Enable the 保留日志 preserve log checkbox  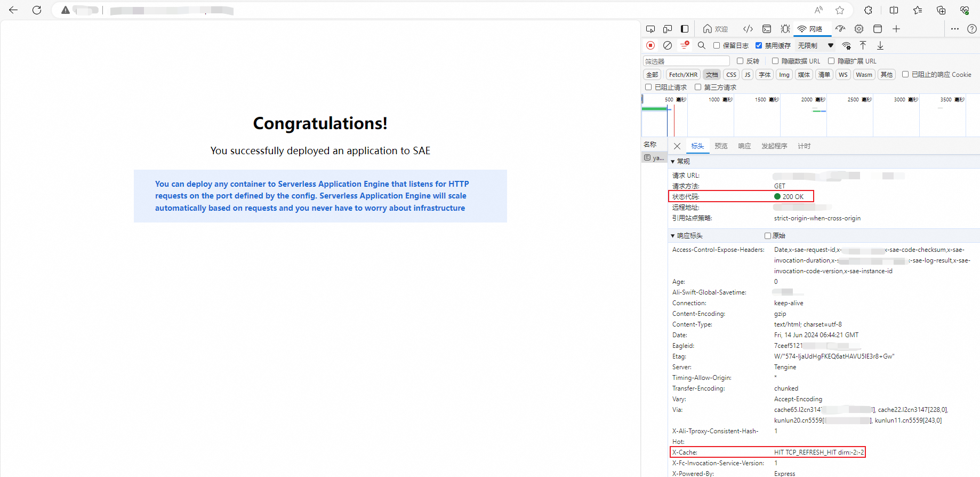pos(717,45)
